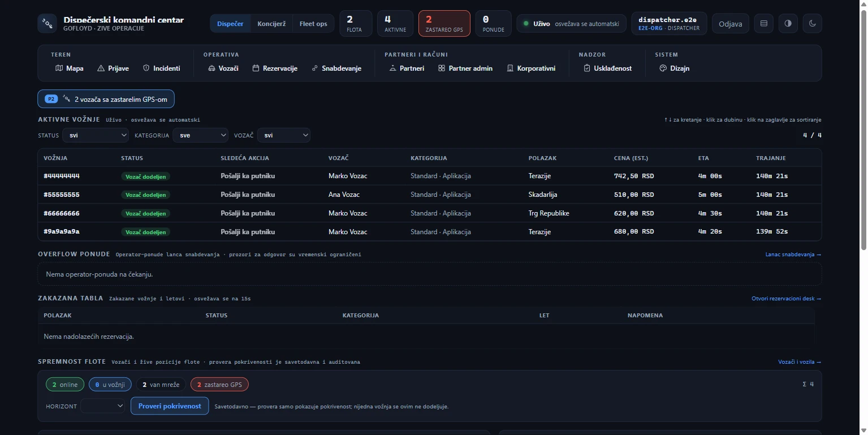Open the Prijave warning-triangle page
Image resolution: width=868 pixels, height=435 pixels.
(113, 68)
